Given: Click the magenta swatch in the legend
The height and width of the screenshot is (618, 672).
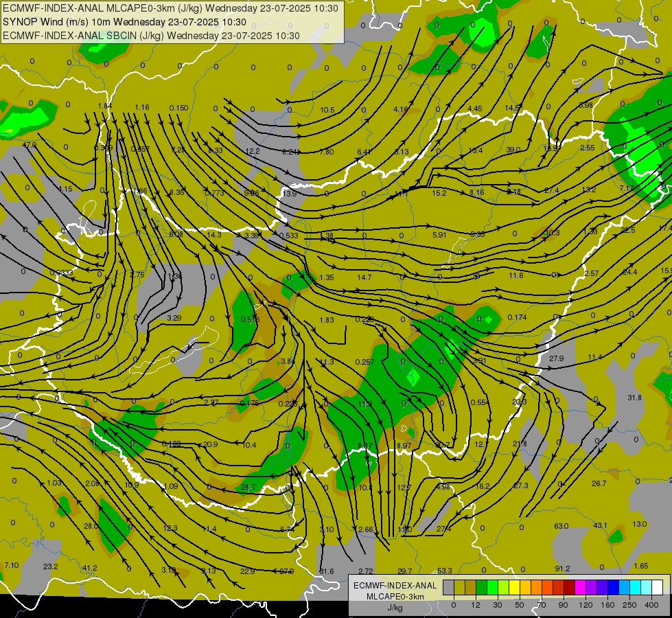Looking at the screenshot, I should point(580,588).
